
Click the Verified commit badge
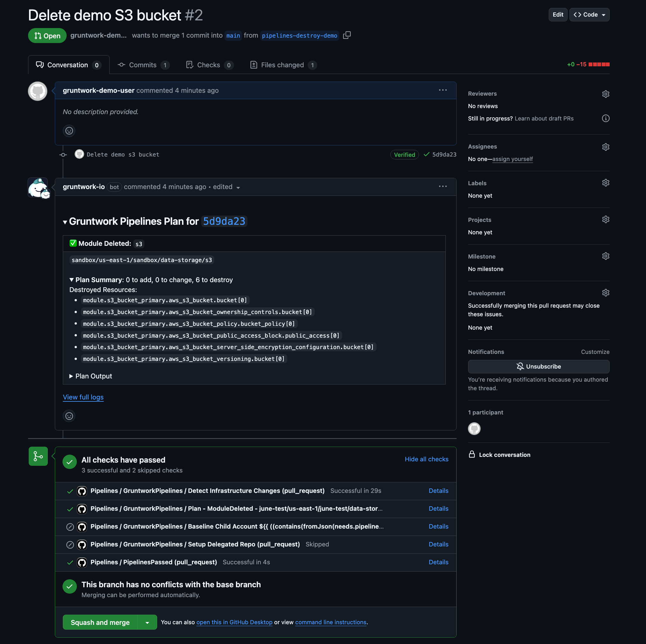pyautogui.click(x=404, y=155)
